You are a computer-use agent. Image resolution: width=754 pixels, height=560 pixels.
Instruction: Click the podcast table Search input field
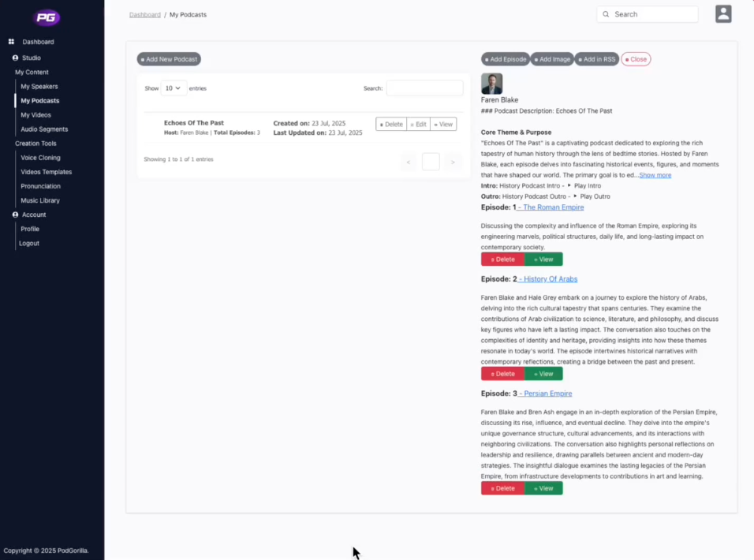424,88
